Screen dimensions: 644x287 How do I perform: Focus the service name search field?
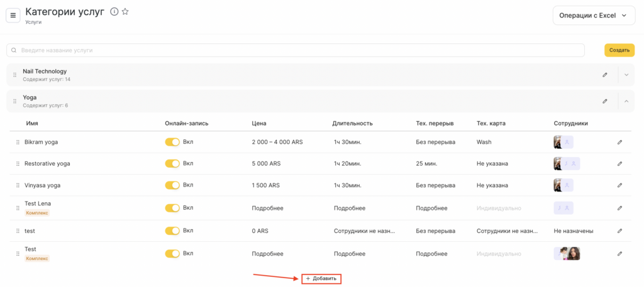(296, 50)
